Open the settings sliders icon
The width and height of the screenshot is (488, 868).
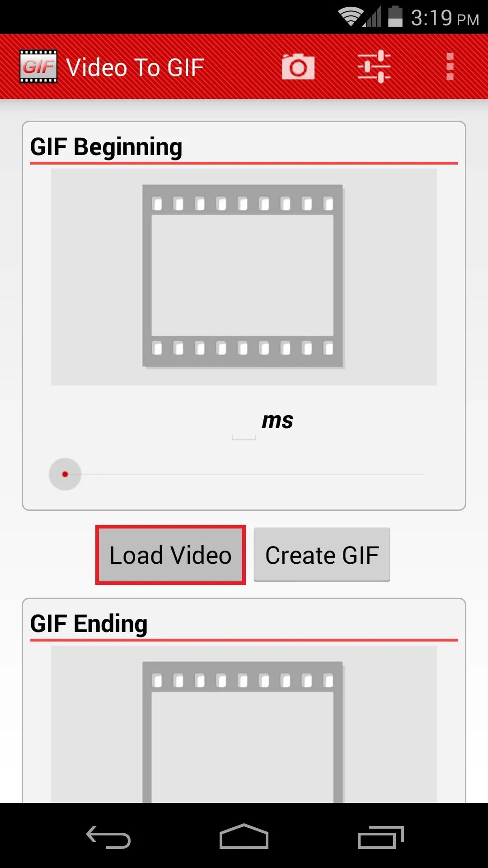[374, 66]
